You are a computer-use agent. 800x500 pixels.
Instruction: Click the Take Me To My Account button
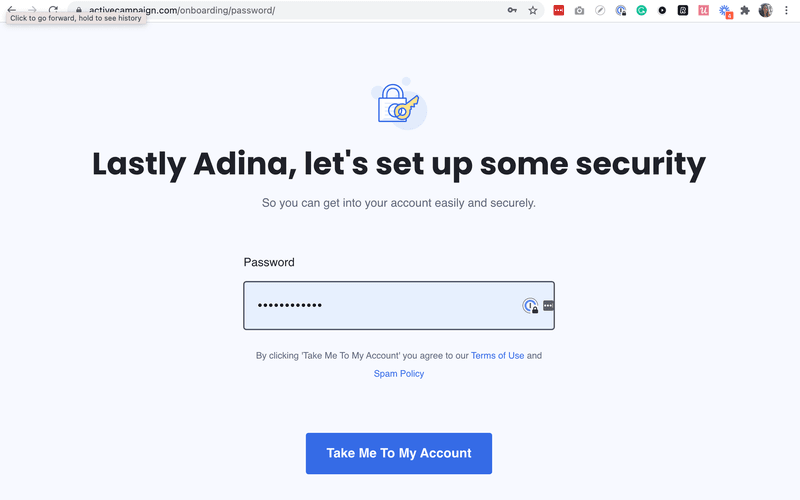pyautogui.click(x=399, y=453)
